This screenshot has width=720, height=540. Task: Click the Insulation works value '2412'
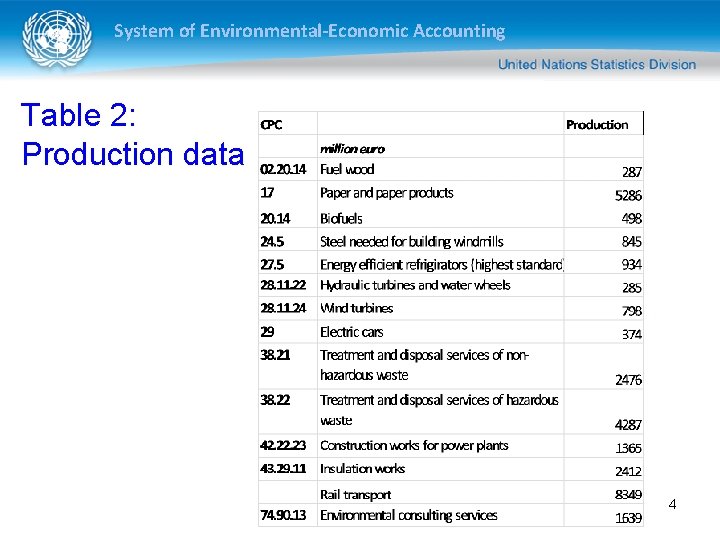pos(628,471)
